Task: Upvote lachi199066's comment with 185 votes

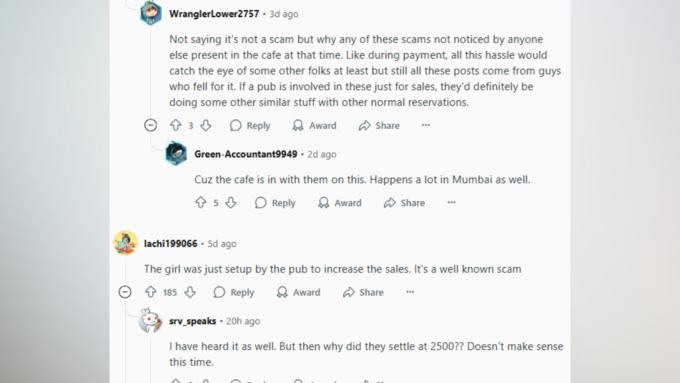Action: click(x=150, y=292)
